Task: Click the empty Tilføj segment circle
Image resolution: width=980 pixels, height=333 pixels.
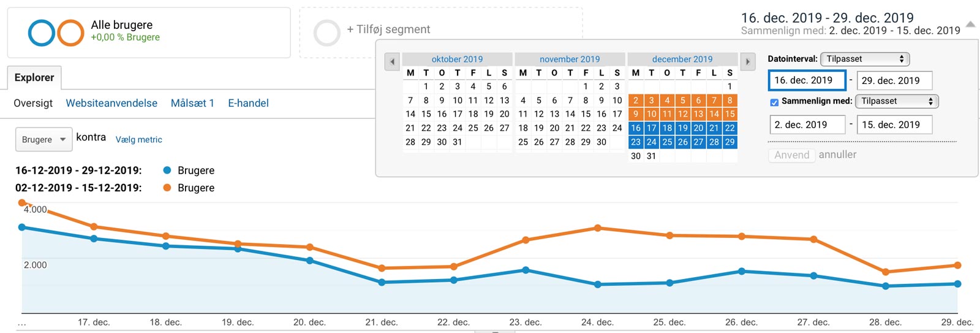Action: coord(326,33)
